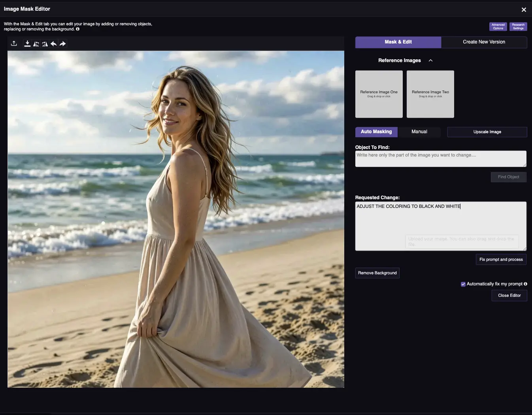
Task: Redo the edit with the forward arrow icon
Action: (62, 43)
